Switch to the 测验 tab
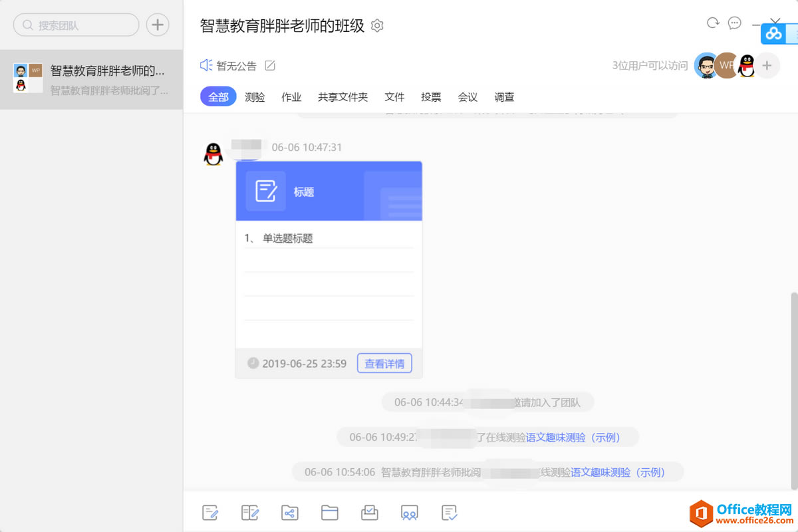Image resolution: width=798 pixels, height=532 pixels. click(255, 97)
